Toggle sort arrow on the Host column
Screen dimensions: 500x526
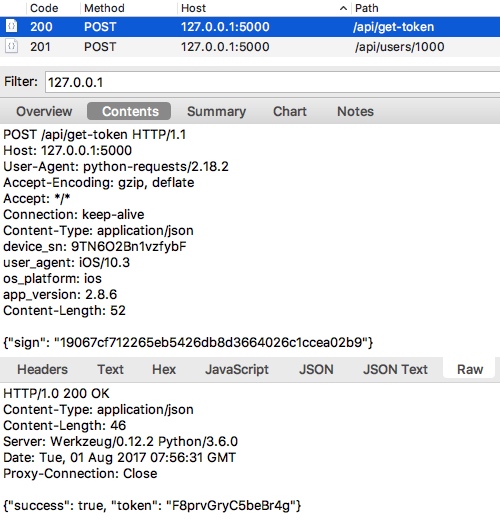click(x=343, y=8)
